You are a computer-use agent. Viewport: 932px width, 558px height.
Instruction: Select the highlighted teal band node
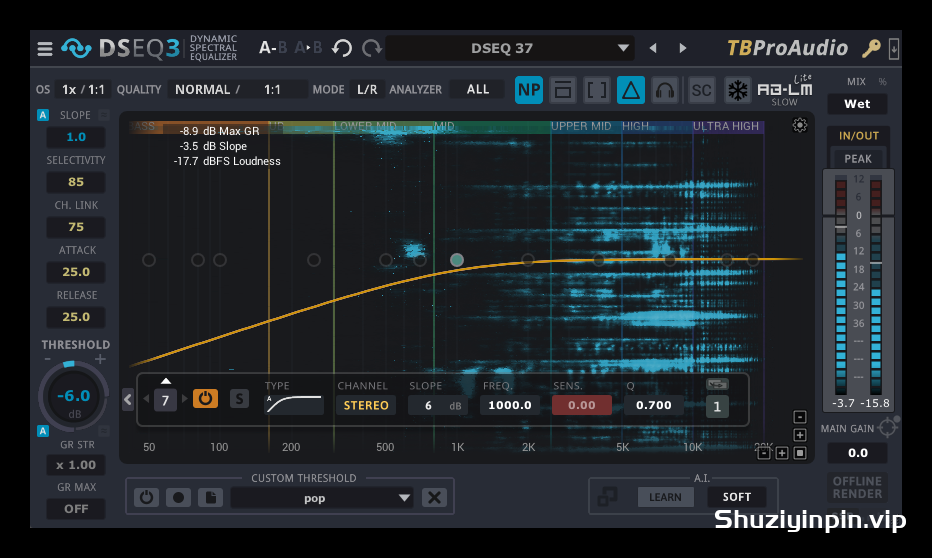456,260
